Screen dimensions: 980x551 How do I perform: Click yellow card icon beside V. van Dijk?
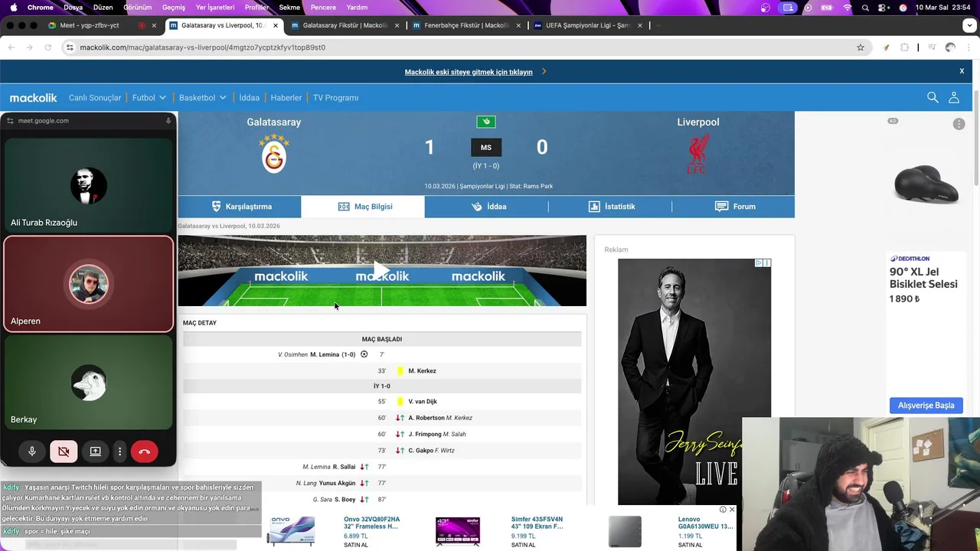tap(400, 402)
